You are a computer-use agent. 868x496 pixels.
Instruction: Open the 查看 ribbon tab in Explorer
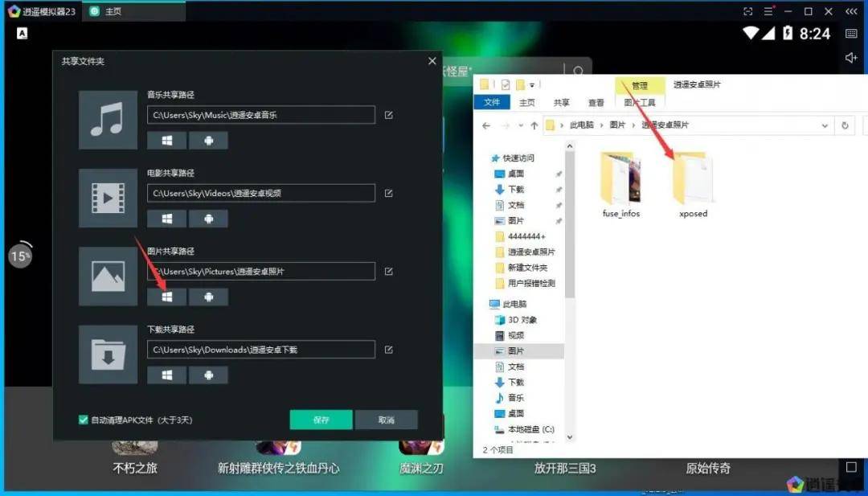coord(596,102)
